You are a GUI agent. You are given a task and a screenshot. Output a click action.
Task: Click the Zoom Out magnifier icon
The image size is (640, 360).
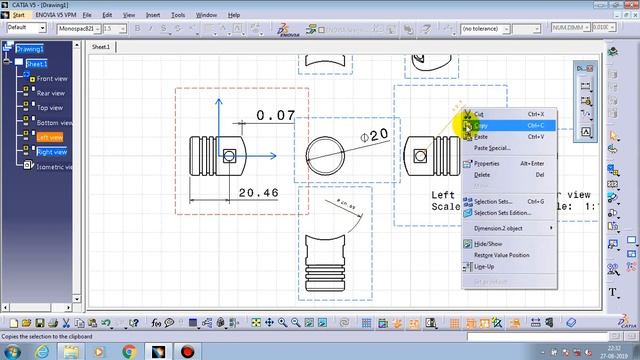pyautogui.click(x=296, y=323)
